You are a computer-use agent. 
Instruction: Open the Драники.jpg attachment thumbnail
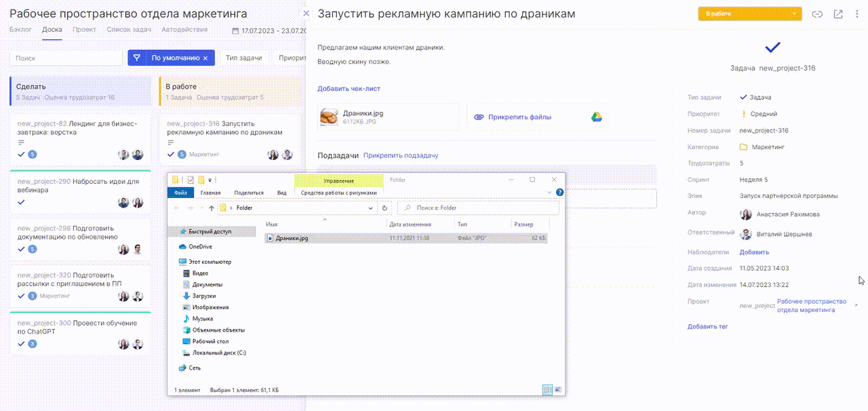[x=330, y=117]
